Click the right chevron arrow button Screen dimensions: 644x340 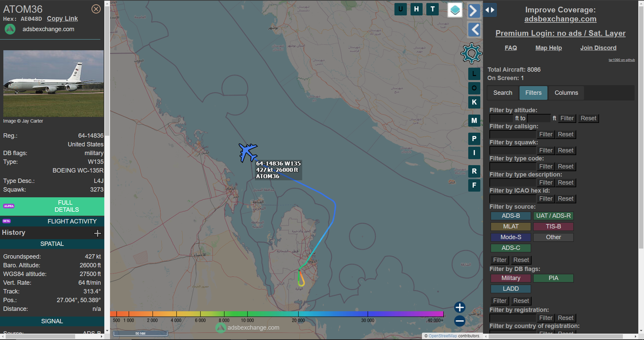point(474,11)
